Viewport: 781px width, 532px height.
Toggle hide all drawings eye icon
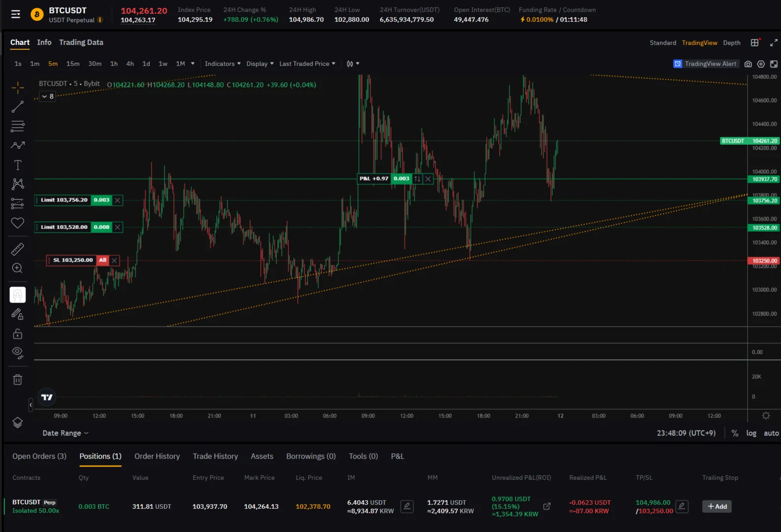[x=18, y=353]
